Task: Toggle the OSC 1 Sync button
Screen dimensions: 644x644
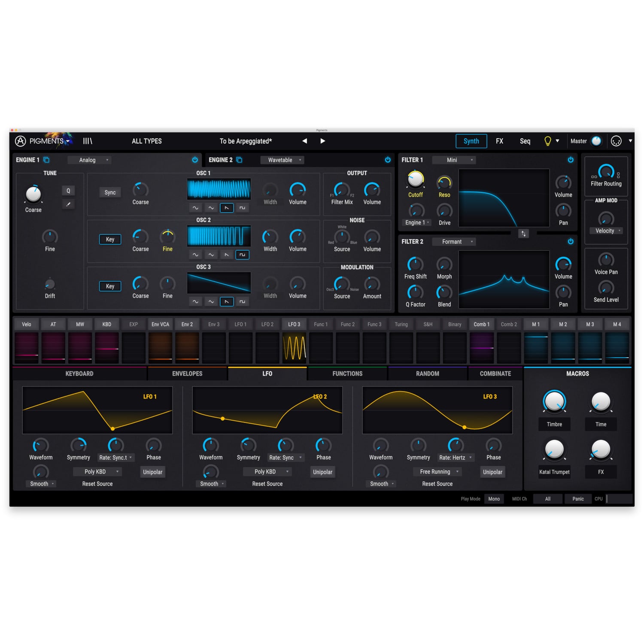Action: [110, 192]
